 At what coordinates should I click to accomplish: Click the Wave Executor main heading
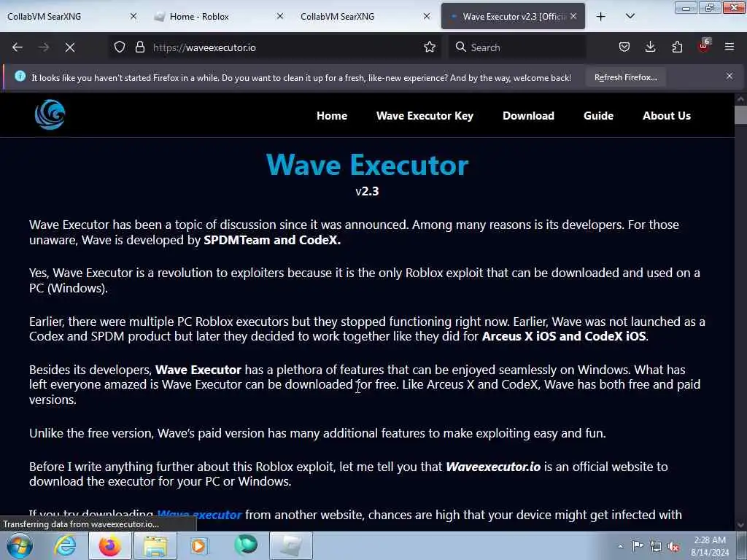pos(368,166)
